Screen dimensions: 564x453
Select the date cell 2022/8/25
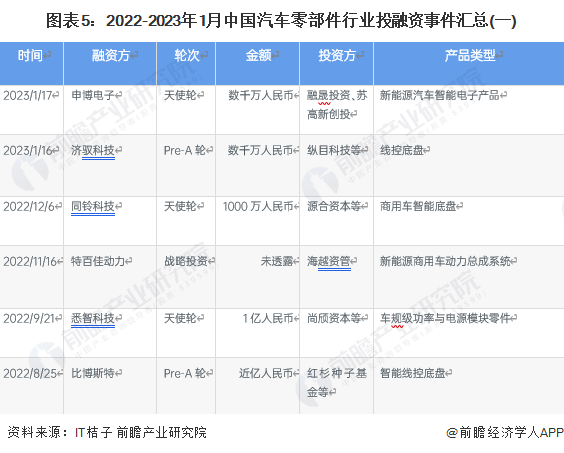32,386
